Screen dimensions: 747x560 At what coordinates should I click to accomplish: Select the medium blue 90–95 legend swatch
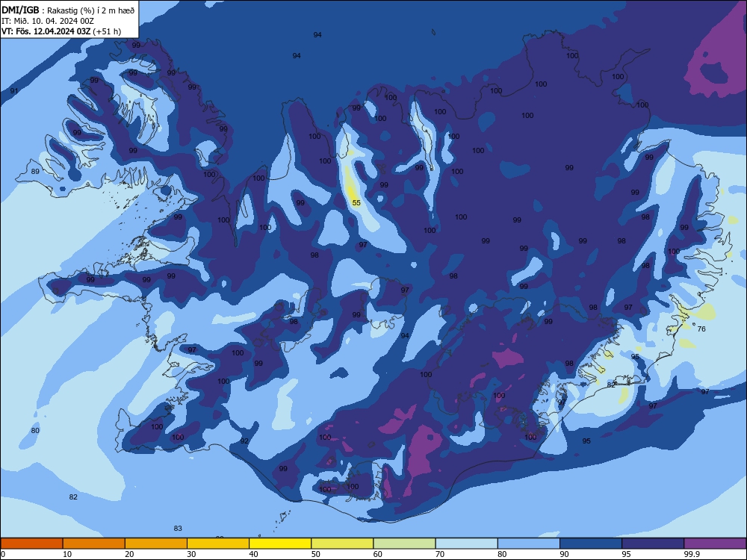(x=591, y=544)
